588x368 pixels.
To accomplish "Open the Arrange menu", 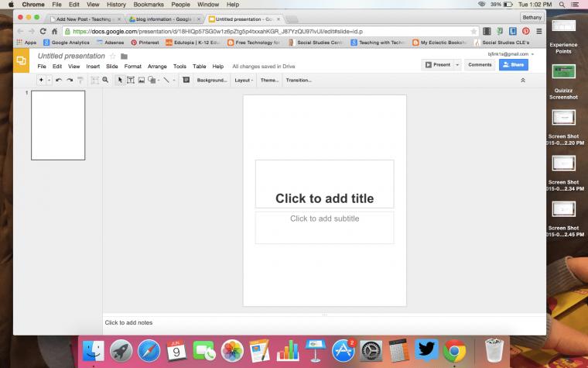I will point(157,66).
